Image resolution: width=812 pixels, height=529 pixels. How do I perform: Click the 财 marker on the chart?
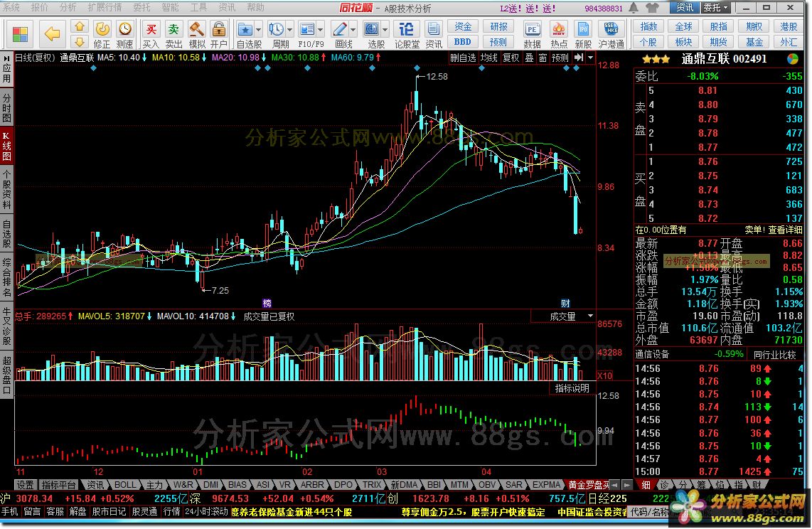click(x=565, y=304)
